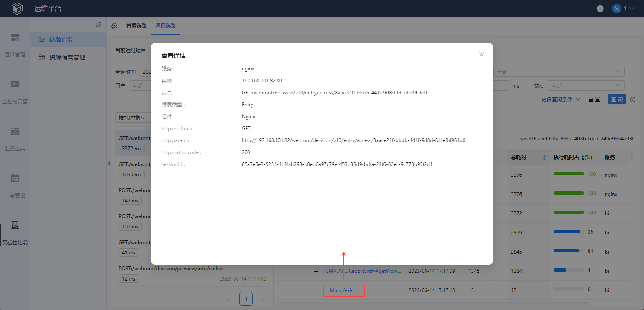Click the http.params URL value
644x310 pixels.
(354, 140)
